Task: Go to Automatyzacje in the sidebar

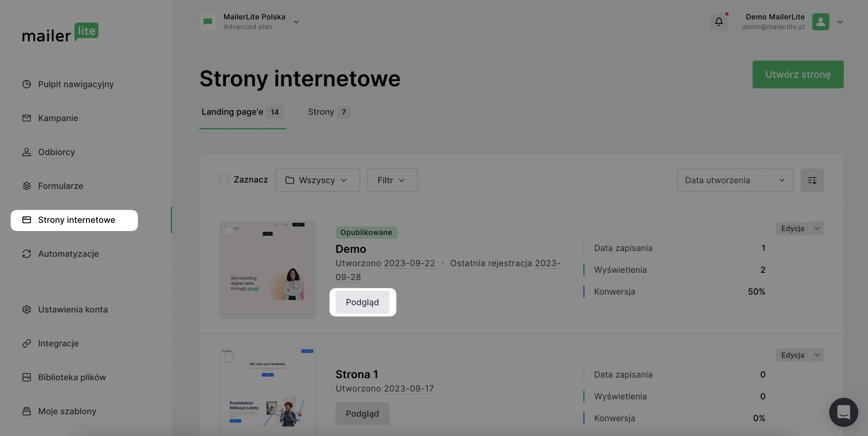Action: pos(68,254)
